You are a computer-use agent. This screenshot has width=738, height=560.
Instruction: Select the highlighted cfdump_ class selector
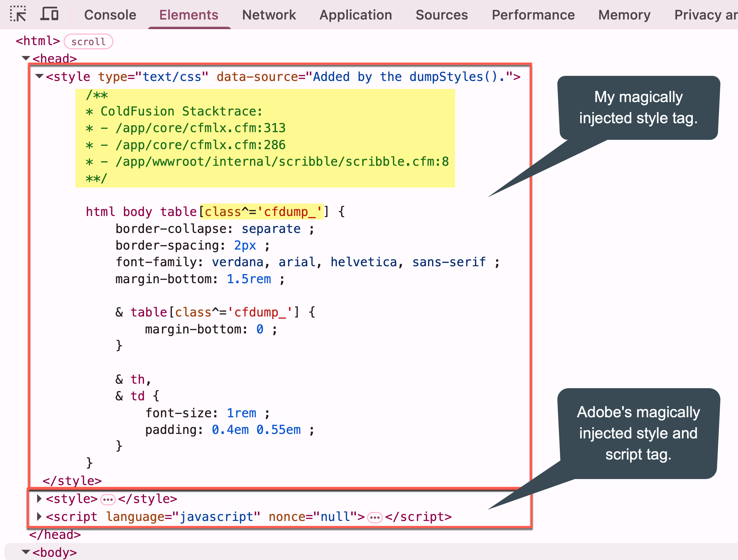[262, 212]
